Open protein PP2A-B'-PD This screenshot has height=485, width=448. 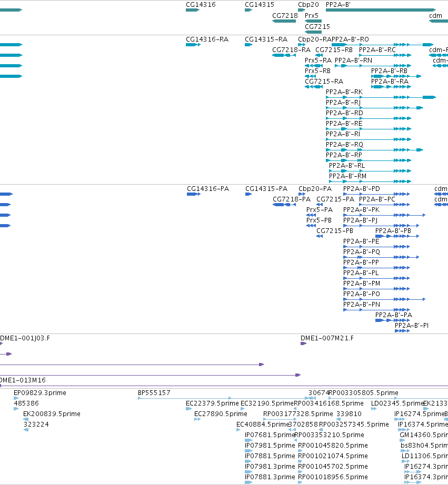(362, 189)
